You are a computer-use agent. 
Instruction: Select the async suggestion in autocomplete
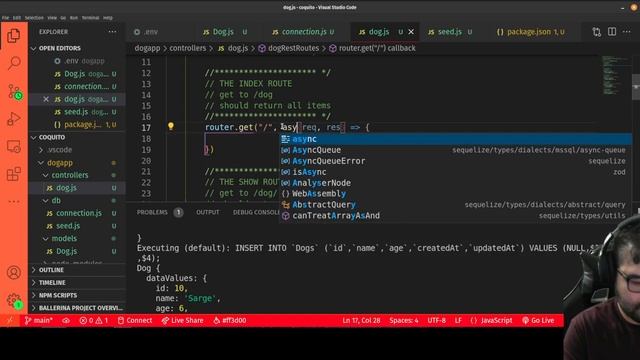coord(456,139)
